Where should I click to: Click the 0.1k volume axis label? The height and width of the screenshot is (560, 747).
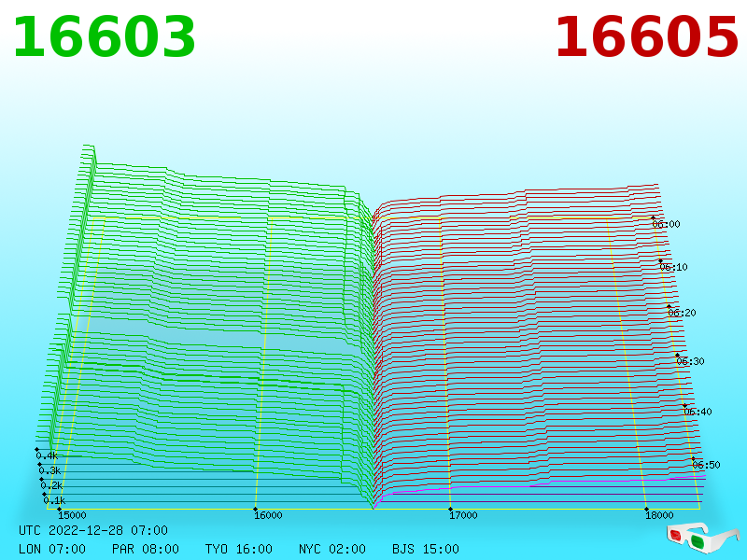54,500
